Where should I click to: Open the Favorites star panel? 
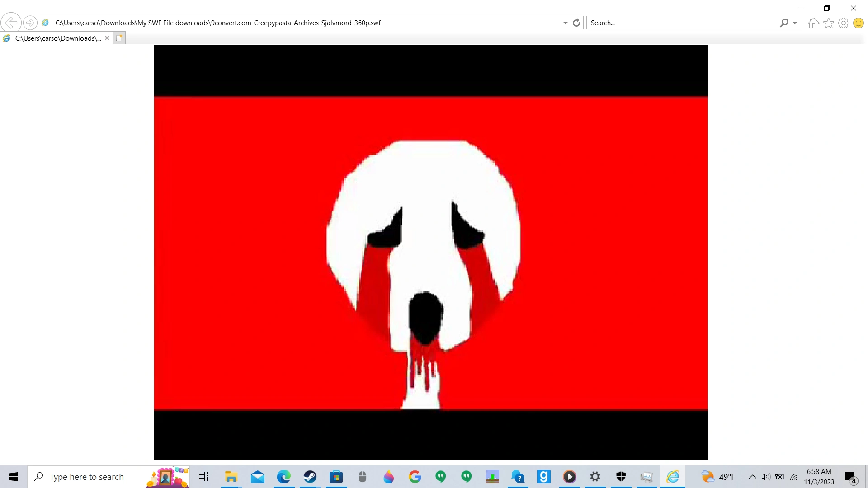[829, 23]
